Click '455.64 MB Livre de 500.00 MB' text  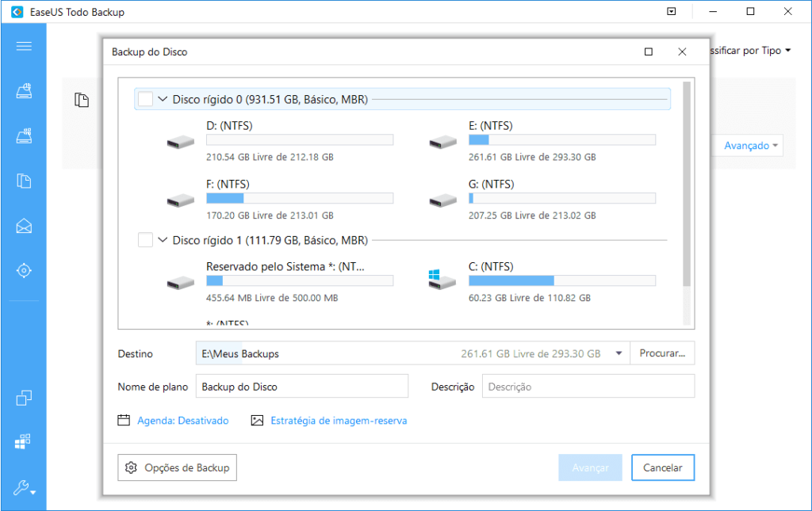point(272,298)
